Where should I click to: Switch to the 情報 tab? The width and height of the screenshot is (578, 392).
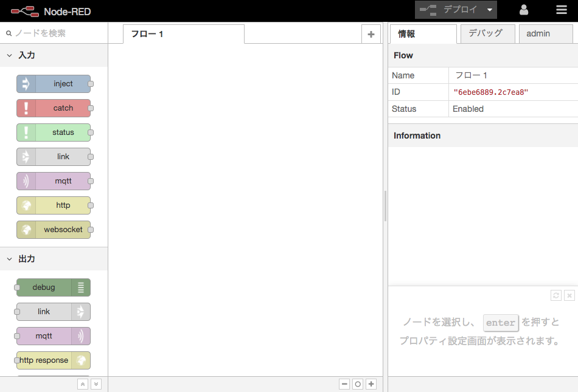(423, 34)
